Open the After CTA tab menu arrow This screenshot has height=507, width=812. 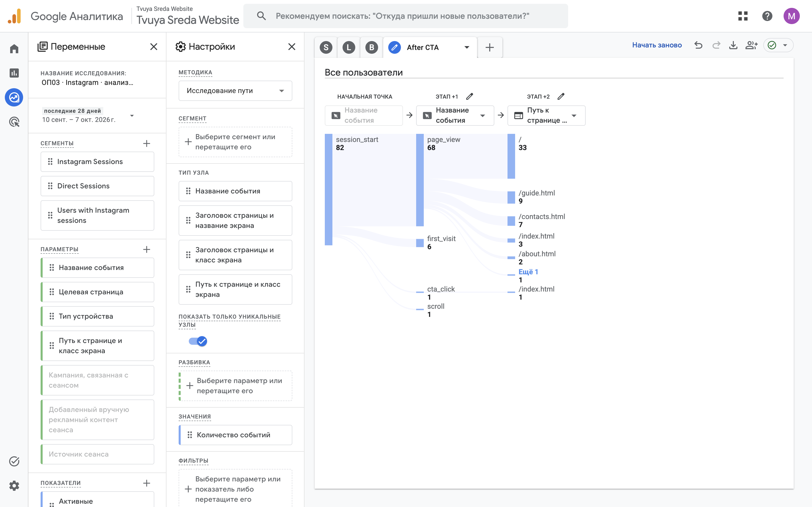467,47
